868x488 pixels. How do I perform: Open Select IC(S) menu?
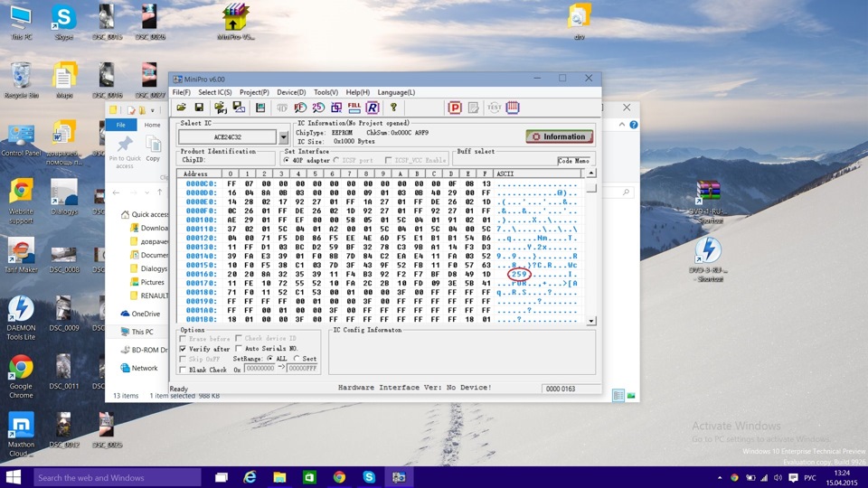pos(215,92)
